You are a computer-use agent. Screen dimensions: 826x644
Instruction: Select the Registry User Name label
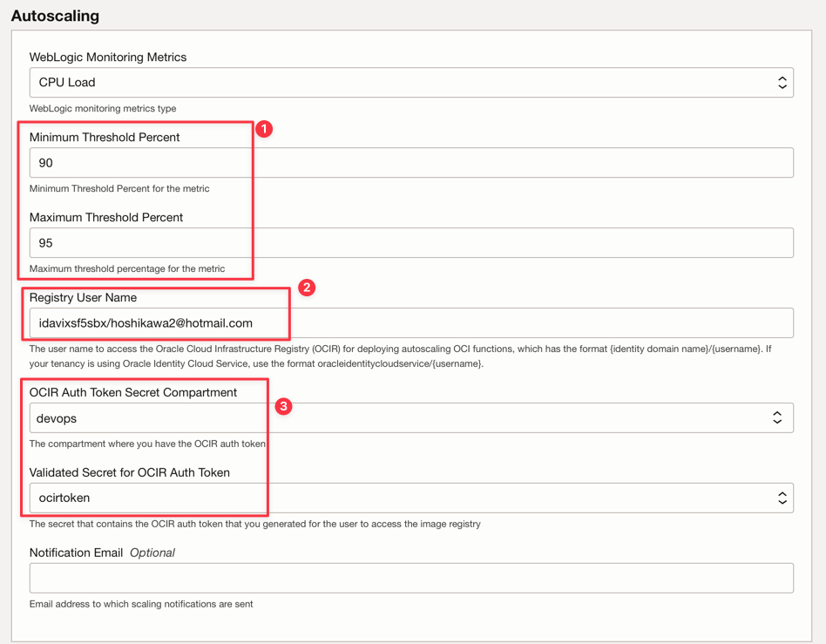click(83, 298)
